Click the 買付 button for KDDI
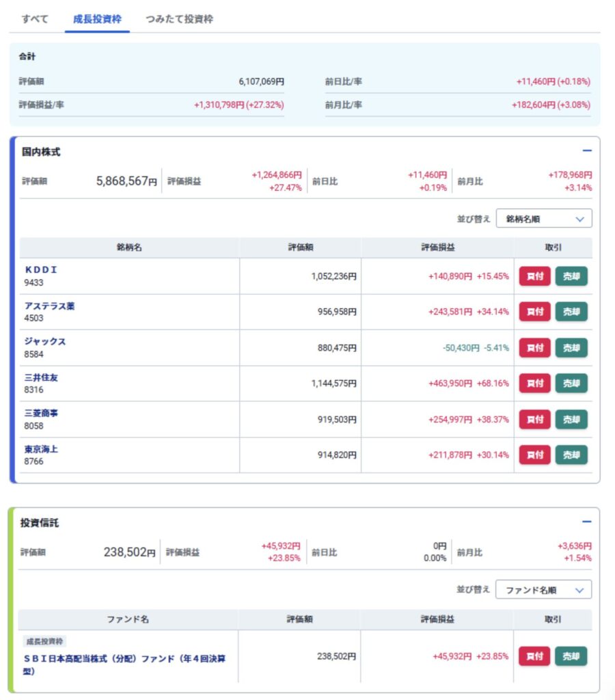The width and height of the screenshot is (615, 700). point(534,276)
